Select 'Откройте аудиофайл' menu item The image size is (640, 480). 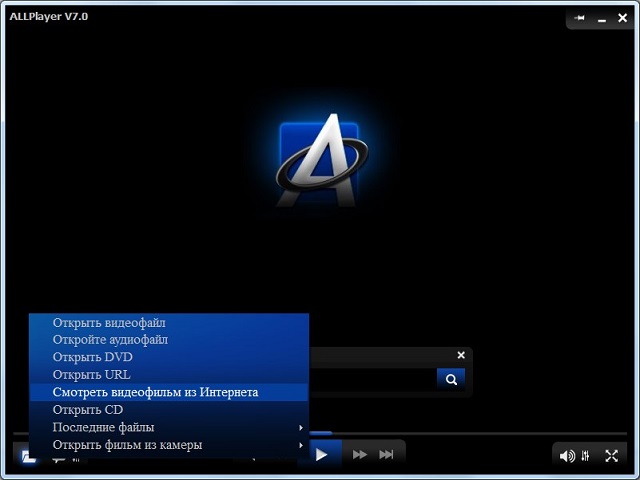coord(169,340)
